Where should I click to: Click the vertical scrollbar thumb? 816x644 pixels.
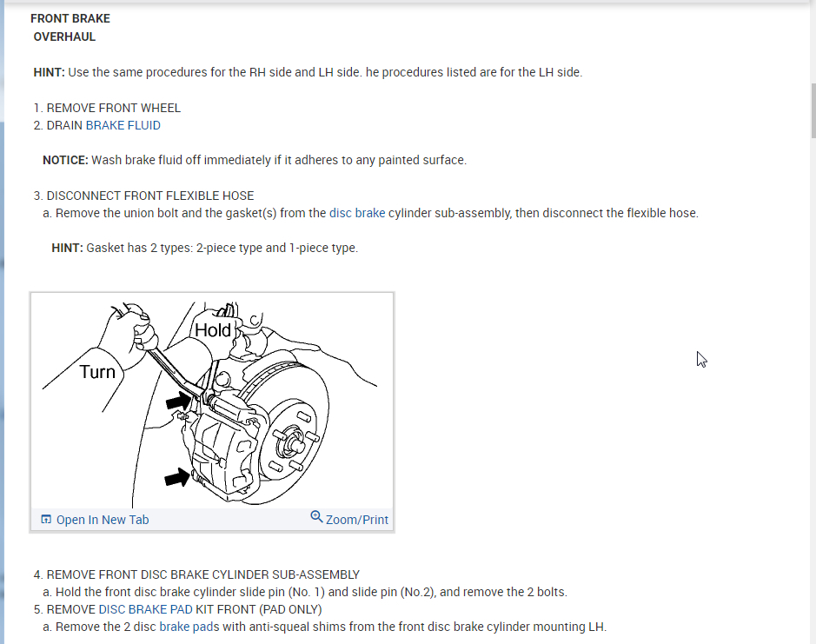[813, 110]
